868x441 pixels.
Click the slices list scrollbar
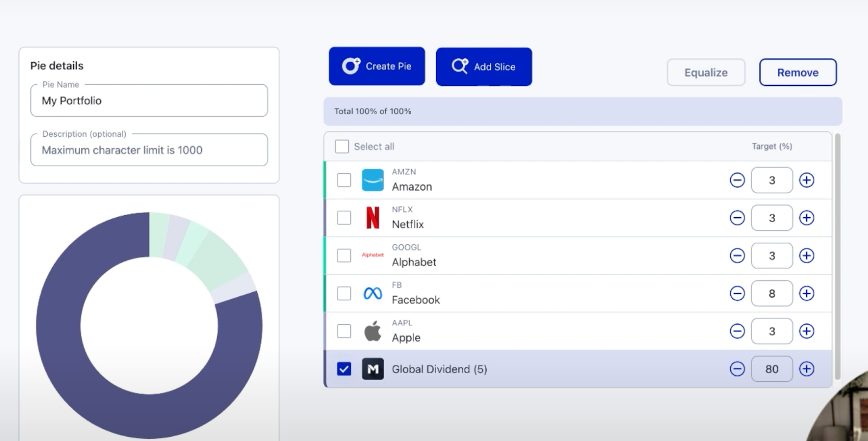pyautogui.click(x=837, y=256)
